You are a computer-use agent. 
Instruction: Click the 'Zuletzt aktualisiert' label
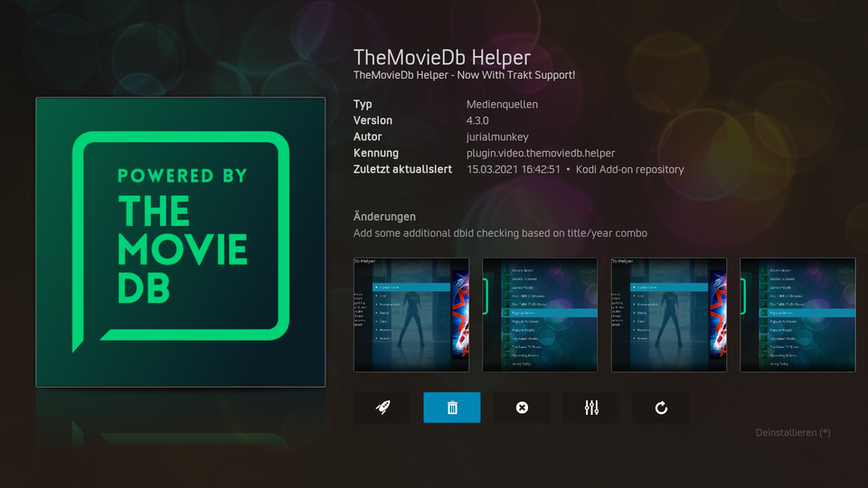click(x=402, y=170)
